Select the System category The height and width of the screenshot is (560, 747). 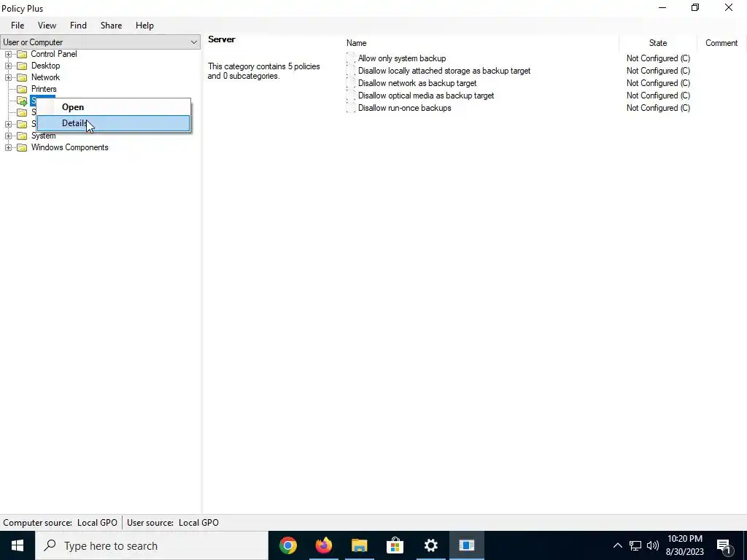coord(43,136)
